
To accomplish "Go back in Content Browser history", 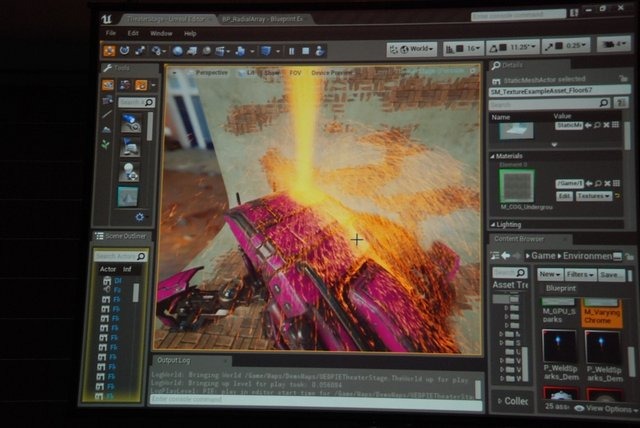I will pyautogui.click(x=506, y=256).
